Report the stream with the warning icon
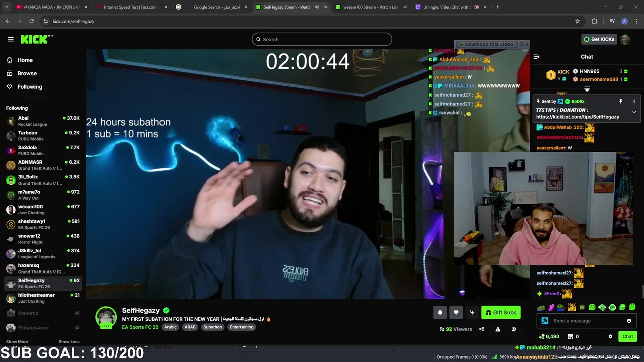This screenshot has width=644, height=362. [x=498, y=329]
